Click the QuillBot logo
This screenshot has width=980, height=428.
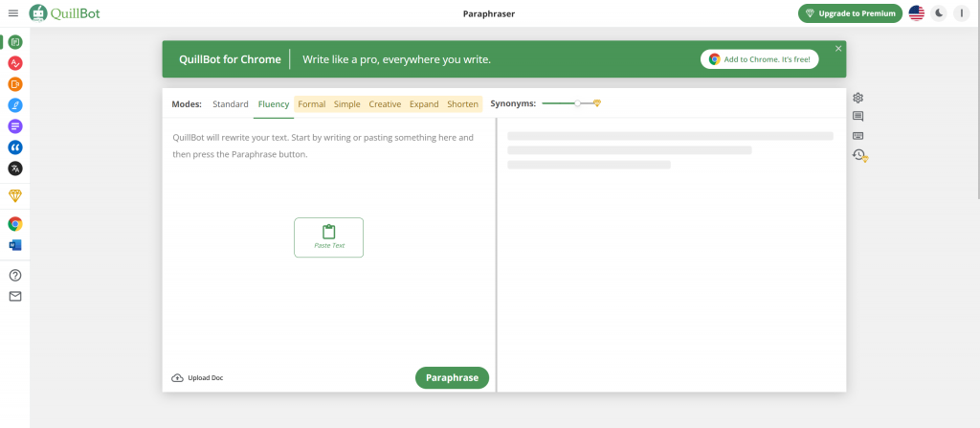(x=64, y=13)
